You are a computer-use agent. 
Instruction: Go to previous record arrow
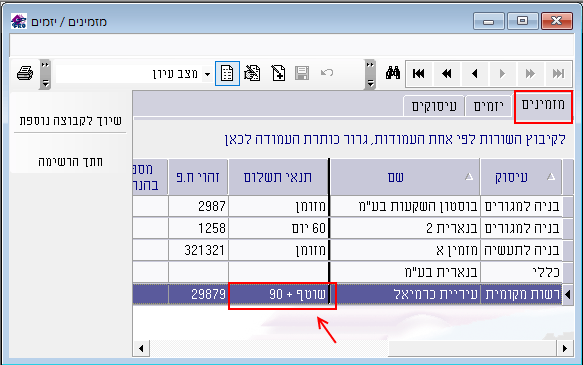click(474, 74)
